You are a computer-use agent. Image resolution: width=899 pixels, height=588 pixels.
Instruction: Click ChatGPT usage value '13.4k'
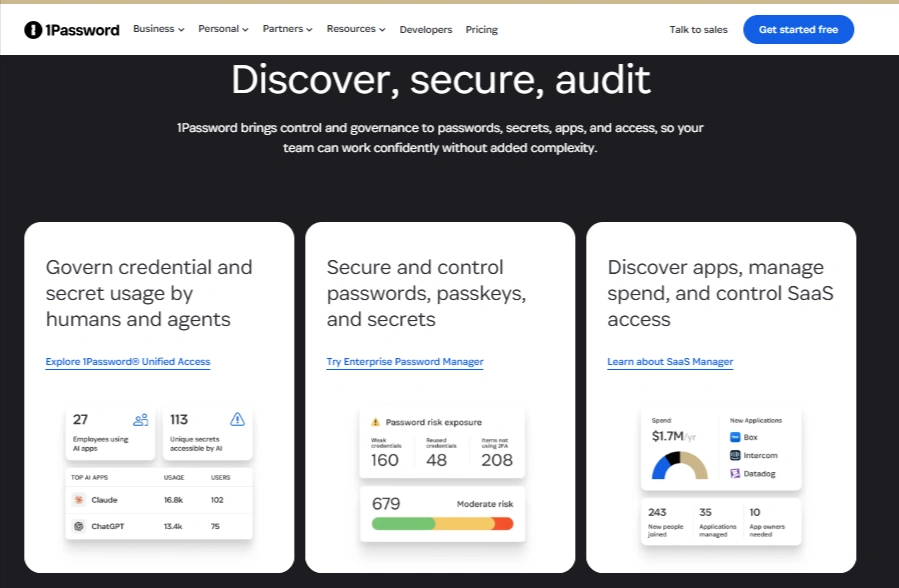[x=173, y=526]
